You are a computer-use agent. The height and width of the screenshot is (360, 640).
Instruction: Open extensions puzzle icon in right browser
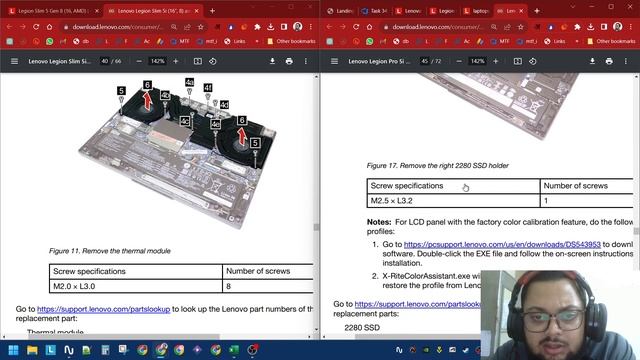577,27
